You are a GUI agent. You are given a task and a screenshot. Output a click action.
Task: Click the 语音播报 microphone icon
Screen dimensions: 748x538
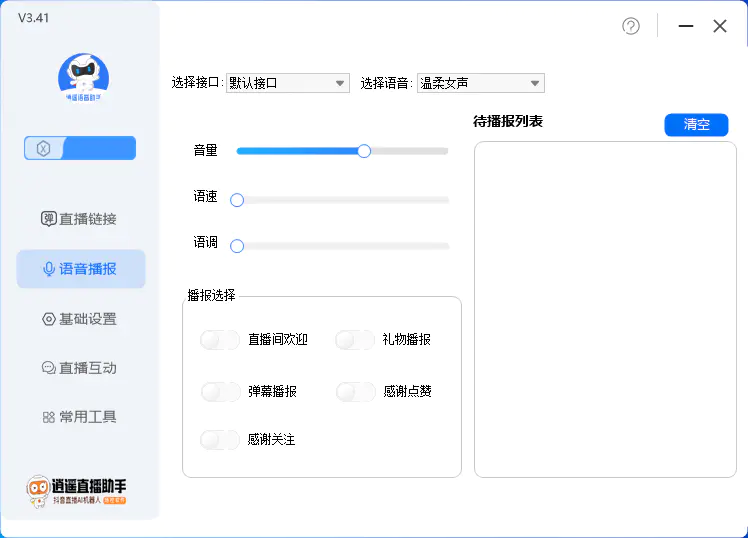[x=48, y=269]
